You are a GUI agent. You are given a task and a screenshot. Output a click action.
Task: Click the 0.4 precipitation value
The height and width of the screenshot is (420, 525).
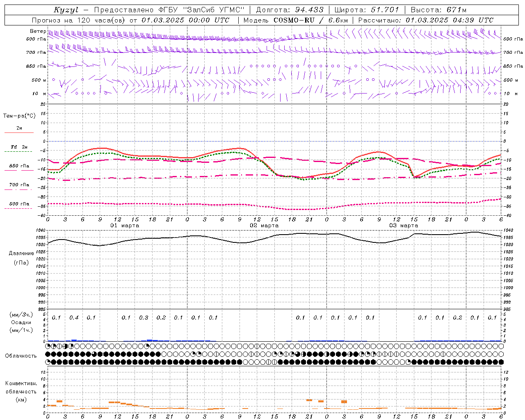74,317
